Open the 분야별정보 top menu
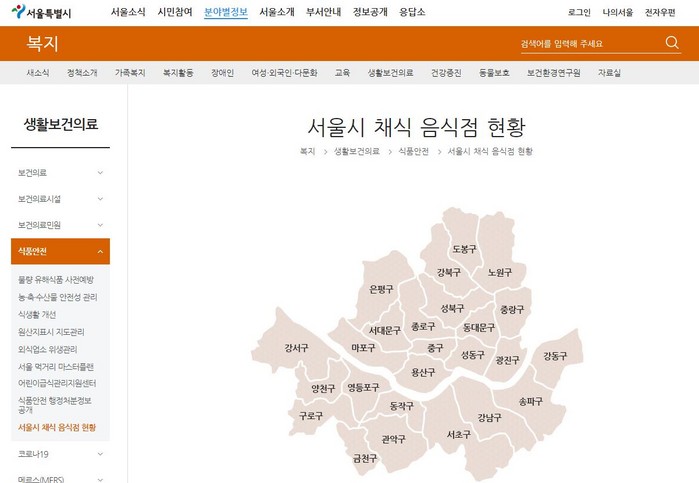This screenshot has height=483, width=699. click(225, 12)
